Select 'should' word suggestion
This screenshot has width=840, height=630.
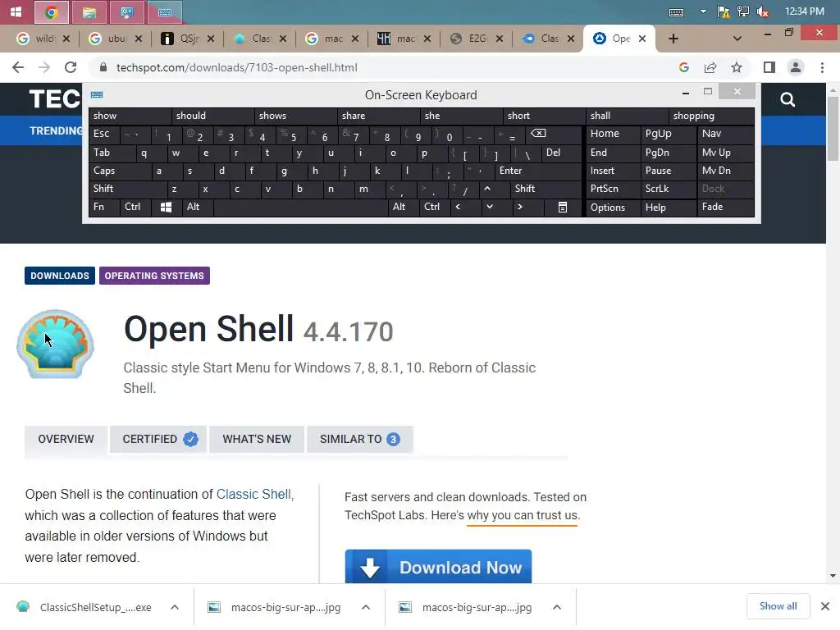(x=212, y=116)
